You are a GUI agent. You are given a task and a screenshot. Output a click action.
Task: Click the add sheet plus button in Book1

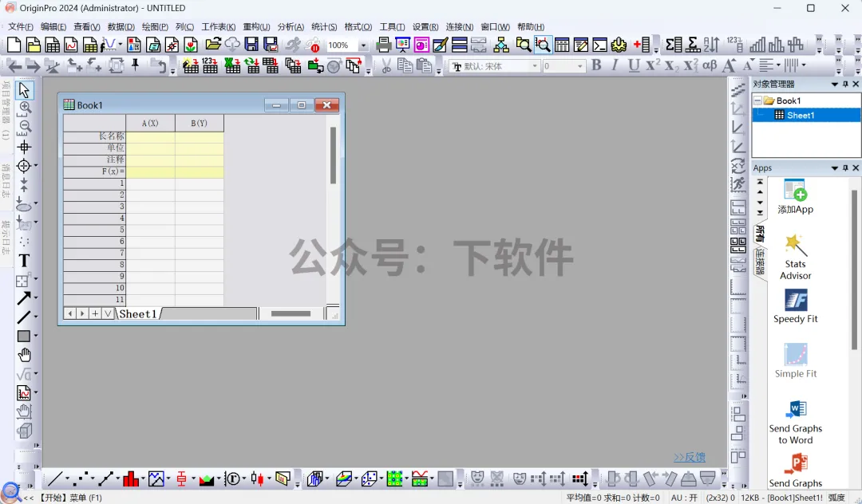click(95, 313)
